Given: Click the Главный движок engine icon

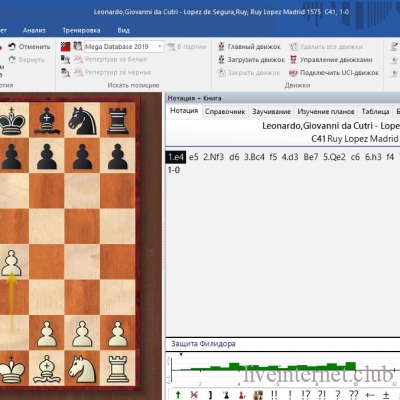Looking at the screenshot, I should pyautogui.click(x=221, y=47).
